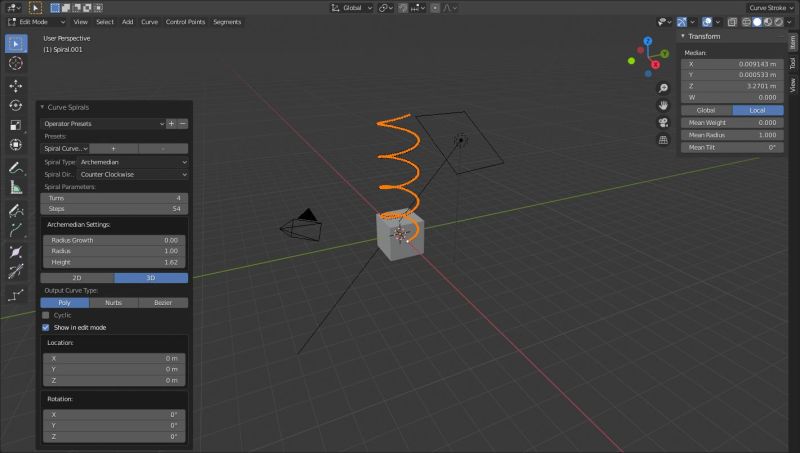
Task: Select the Select Box tool
Action: point(16,44)
